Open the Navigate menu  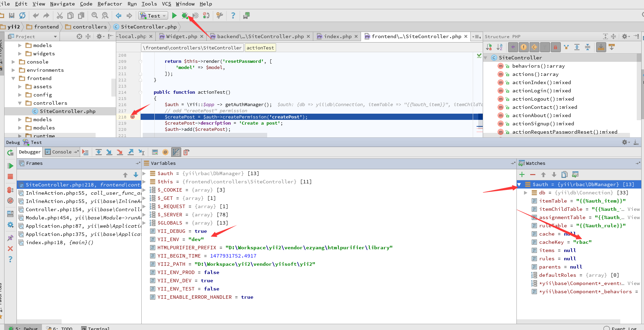point(62,4)
